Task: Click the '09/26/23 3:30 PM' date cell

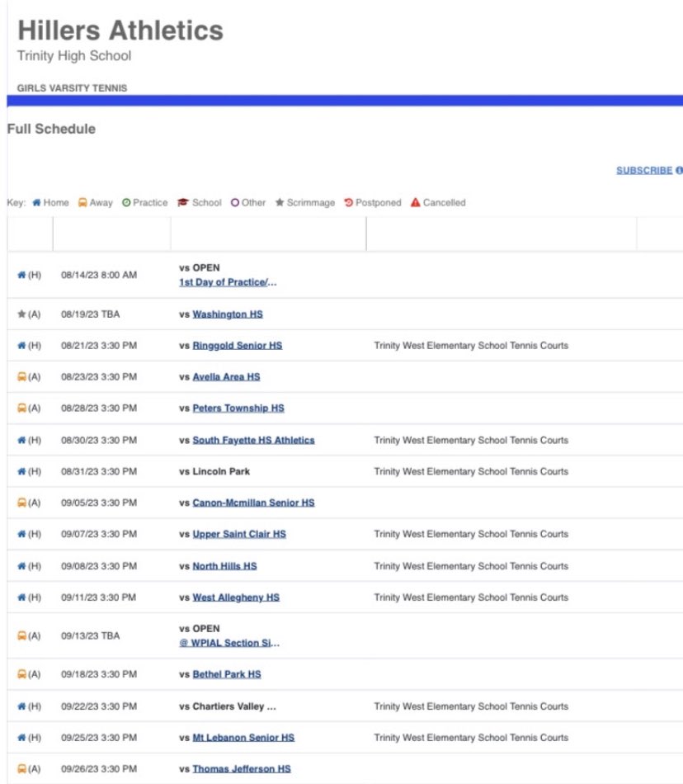Action: 99,768
